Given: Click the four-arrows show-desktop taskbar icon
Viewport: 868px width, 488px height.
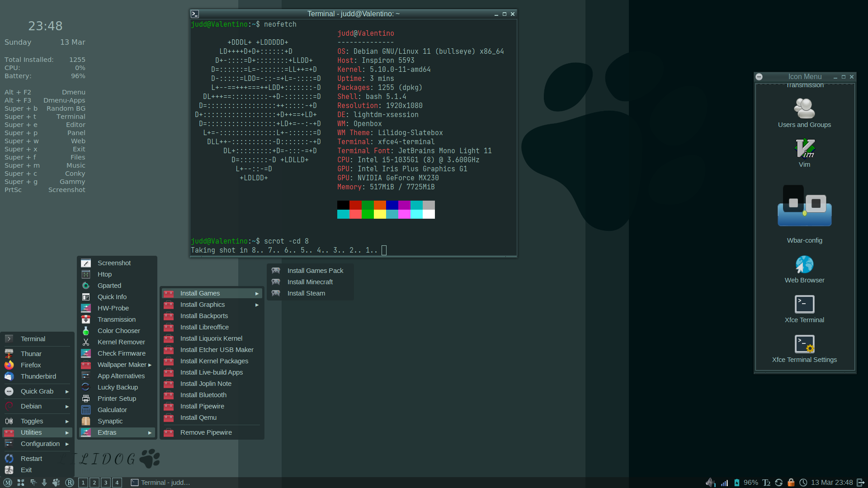Looking at the screenshot, I should point(21,483).
